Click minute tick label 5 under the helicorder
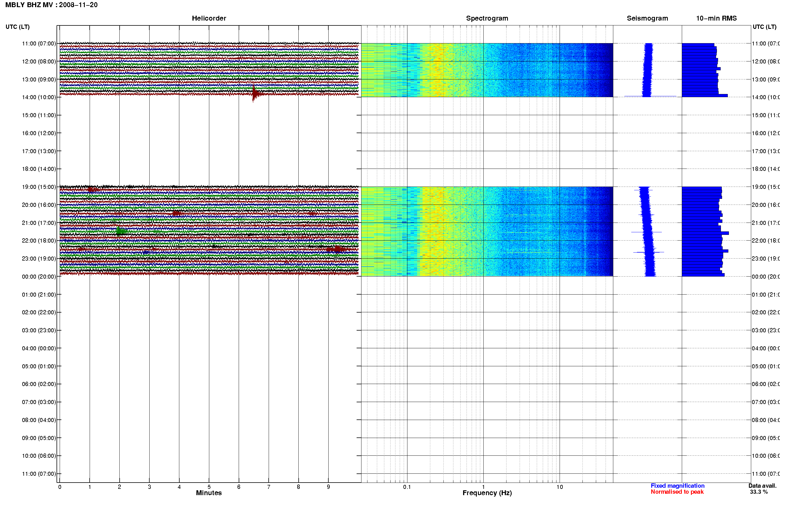The image size is (812, 508). [x=209, y=487]
